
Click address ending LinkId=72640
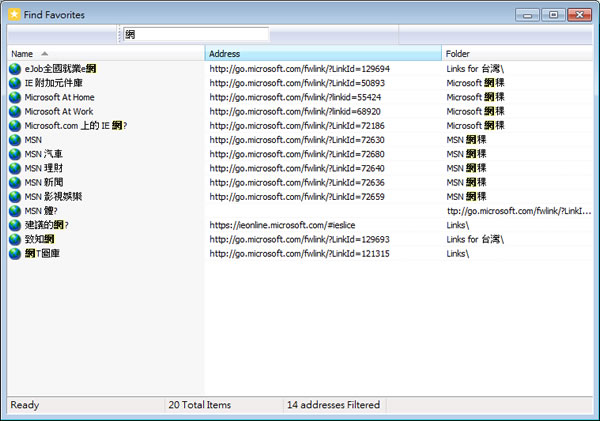tap(297, 168)
